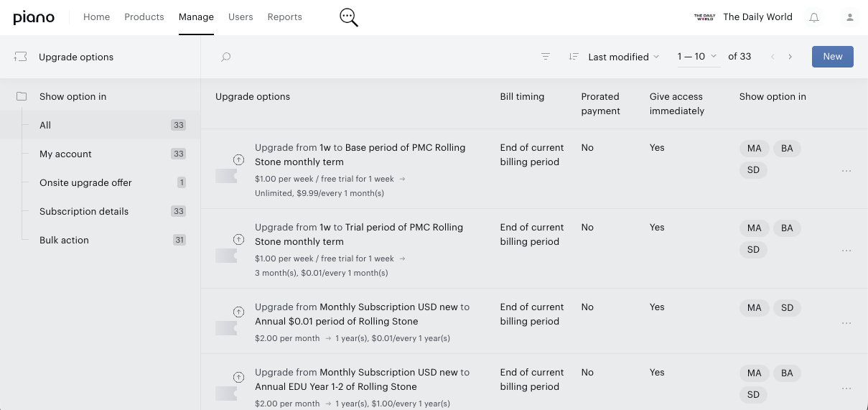Click '3 month(s), $0.01/every 1 month(s)' text
868x410 pixels.
(x=322, y=273)
